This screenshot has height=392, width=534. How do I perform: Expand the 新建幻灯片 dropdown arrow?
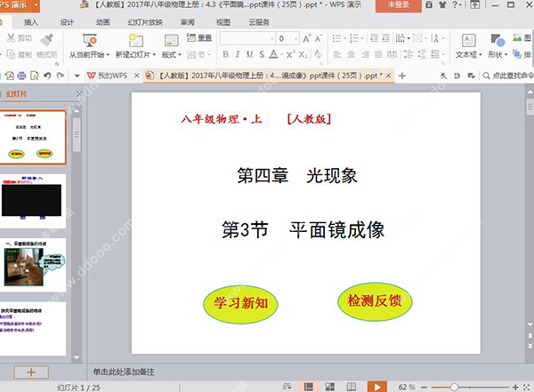click(154, 54)
